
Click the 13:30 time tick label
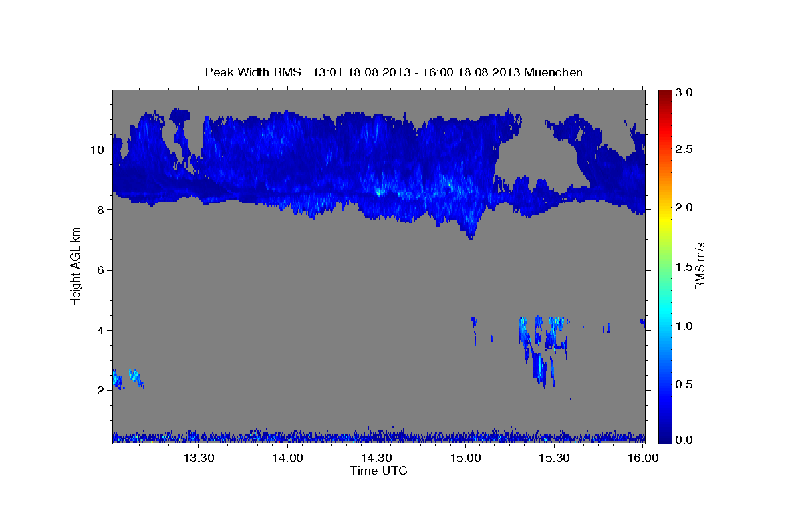[x=199, y=458]
